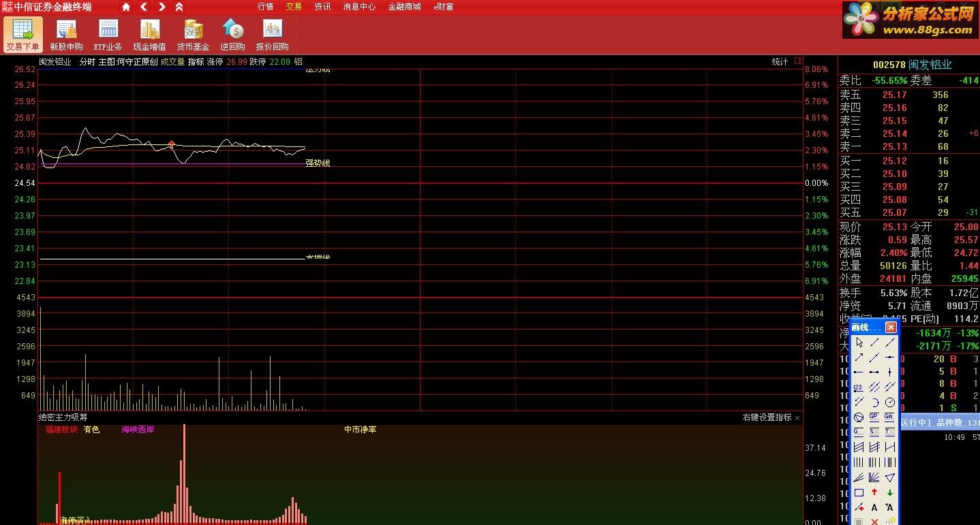Select the GP line drawing tool
The width and height of the screenshot is (980, 525).
874,417
